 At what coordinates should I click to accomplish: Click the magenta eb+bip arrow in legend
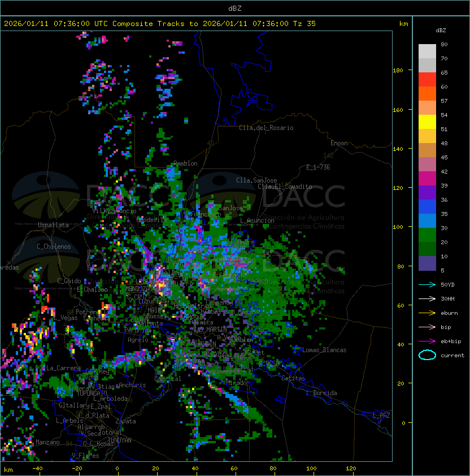[x=427, y=341]
